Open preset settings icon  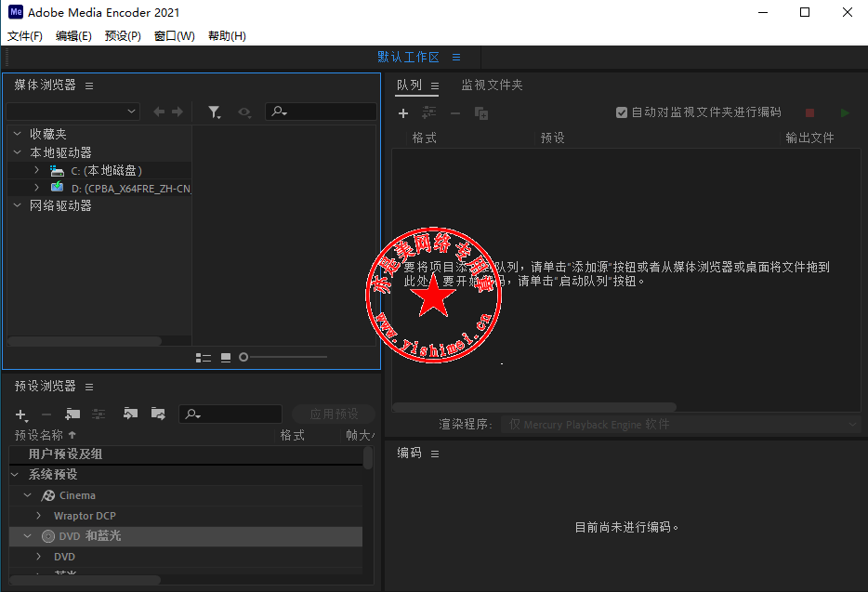tap(99, 414)
